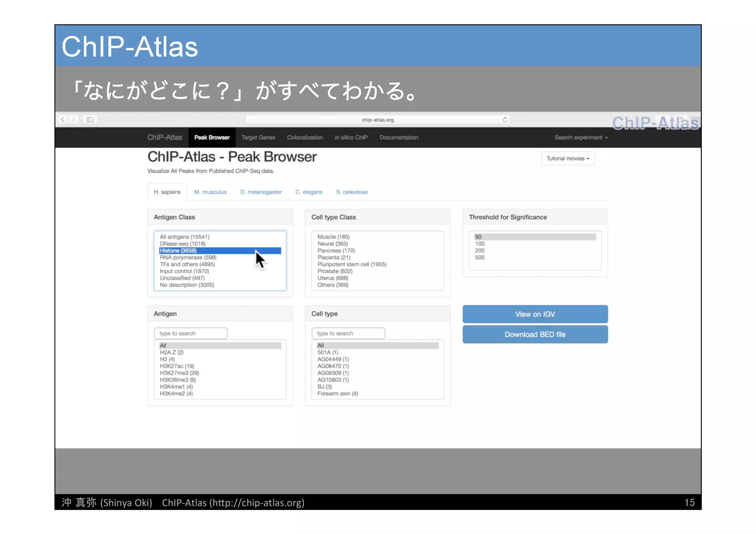The image size is (756, 534).
Task: Switch to the D. melanogaster tab
Action: (x=261, y=192)
